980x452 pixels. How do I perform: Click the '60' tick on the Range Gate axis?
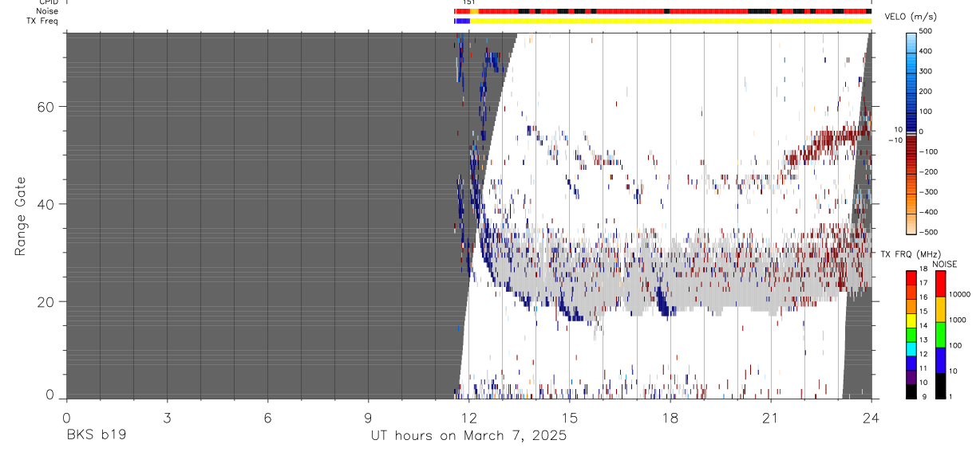[x=46, y=107]
